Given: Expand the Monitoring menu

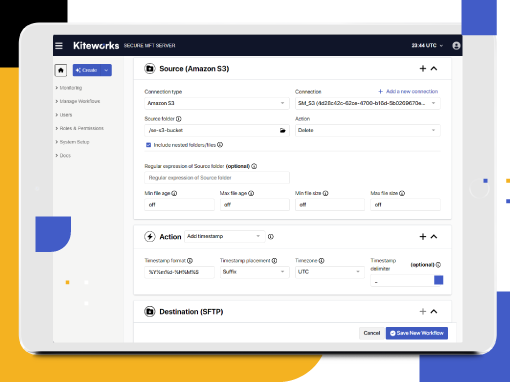Looking at the screenshot, I should coord(69,88).
